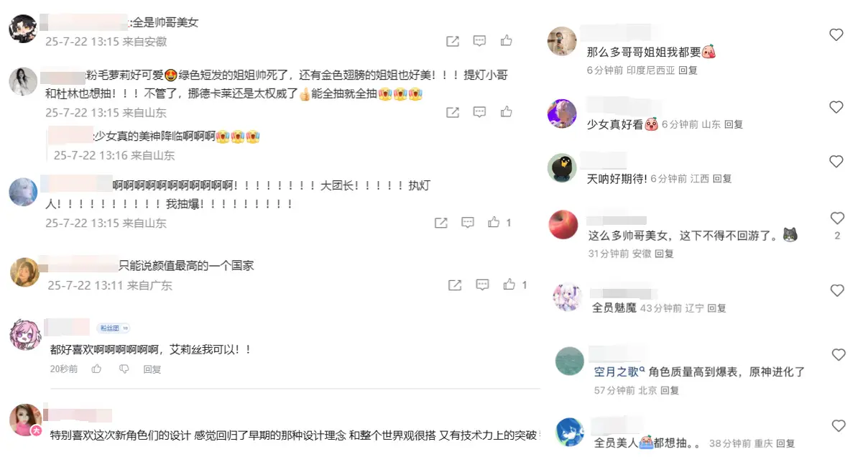Viewport: 868px width, 457px height.
Task: Heart the 少女真好看 comment
Action: click(836, 107)
